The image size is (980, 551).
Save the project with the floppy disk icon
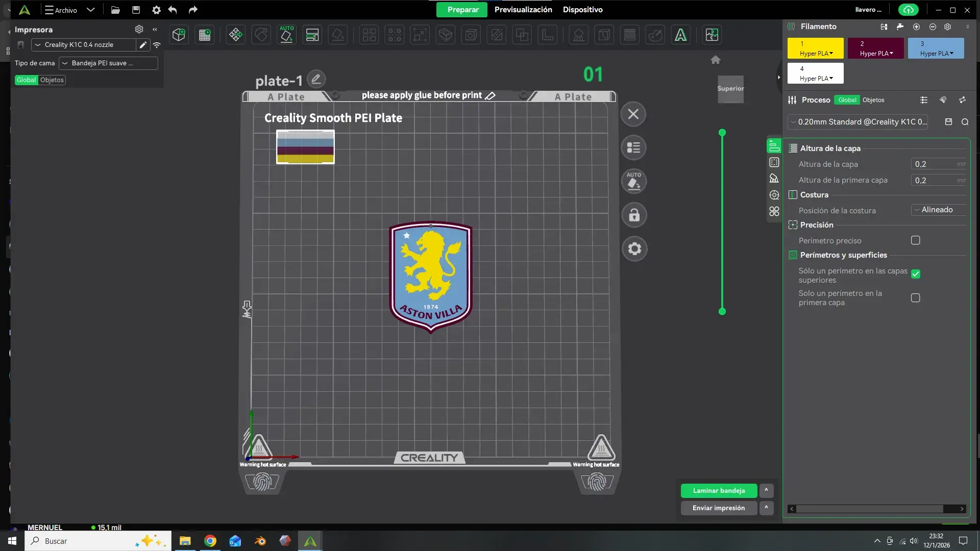coord(136,10)
